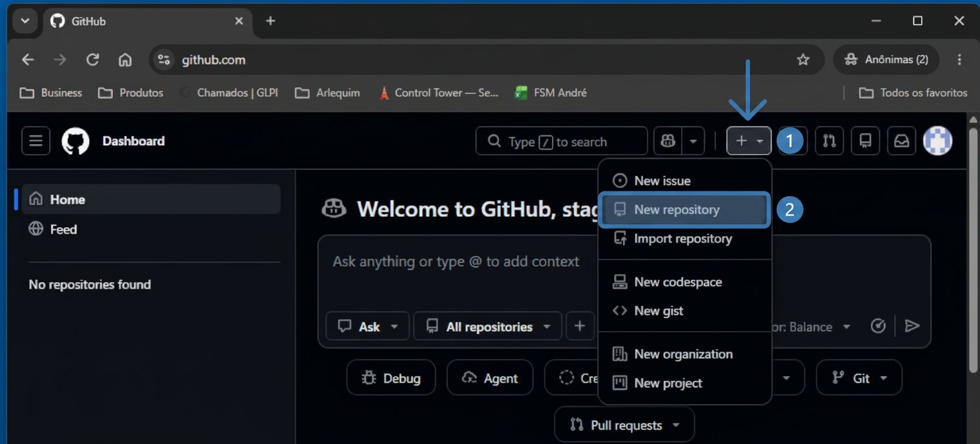Screen dimensions: 980x444
Task: Focus the Type / to search field
Action: [562, 141]
